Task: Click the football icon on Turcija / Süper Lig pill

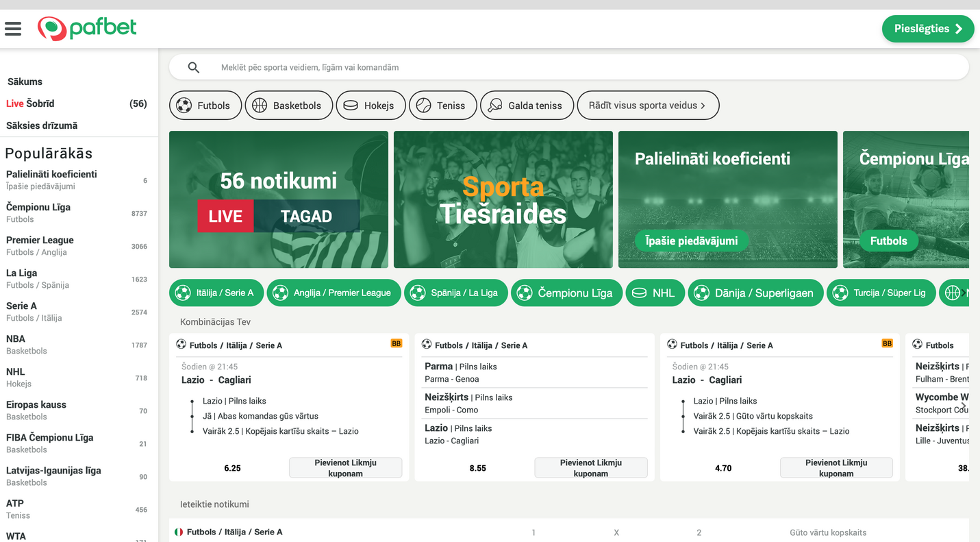Action: (840, 293)
